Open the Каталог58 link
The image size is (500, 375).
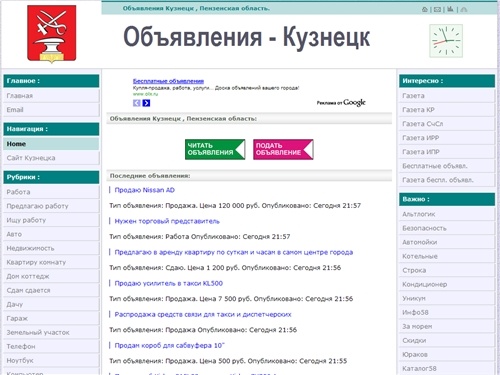pos(447,368)
